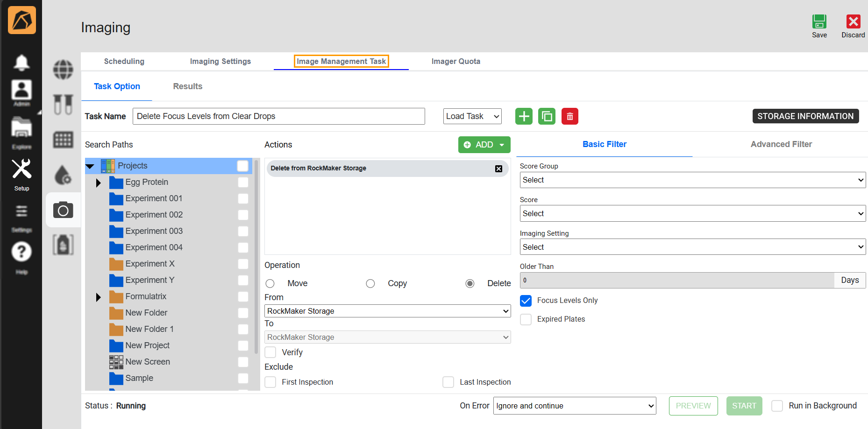Switch to the Advanced Filter tab
This screenshot has height=429, width=868.
coord(781,144)
